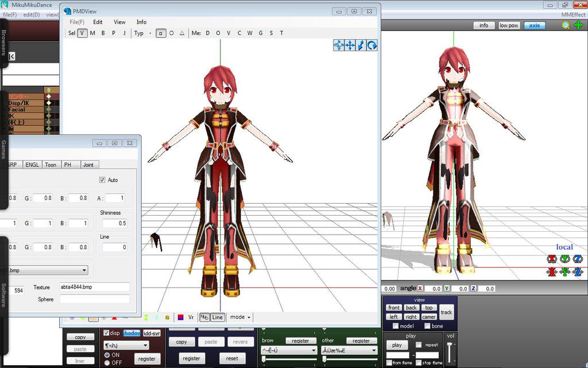Open the mode dropdown in PMDView
The image size is (588, 368).
click(x=240, y=317)
